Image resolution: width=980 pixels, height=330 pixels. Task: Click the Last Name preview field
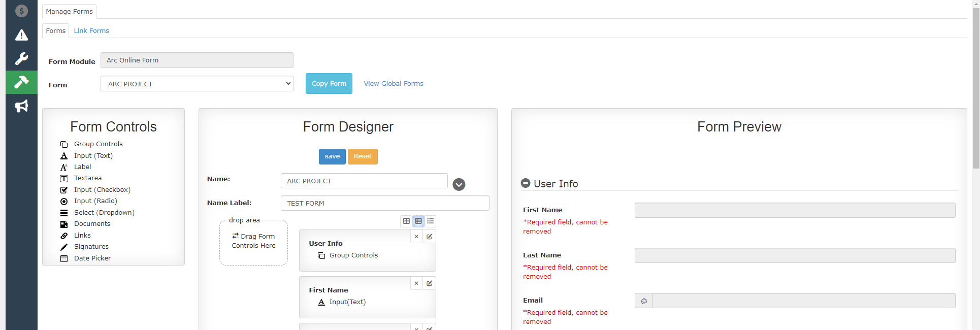coord(795,255)
